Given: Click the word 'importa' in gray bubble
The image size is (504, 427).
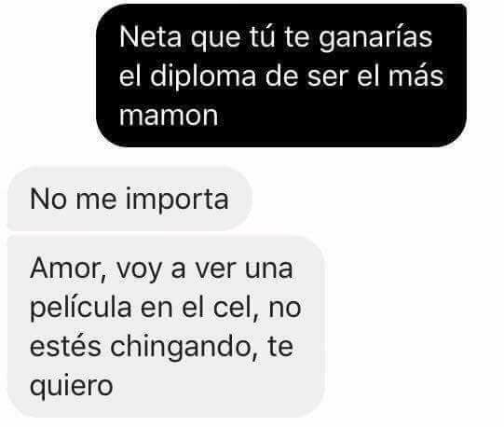Looking at the screenshot, I should [x=177, y=200].
